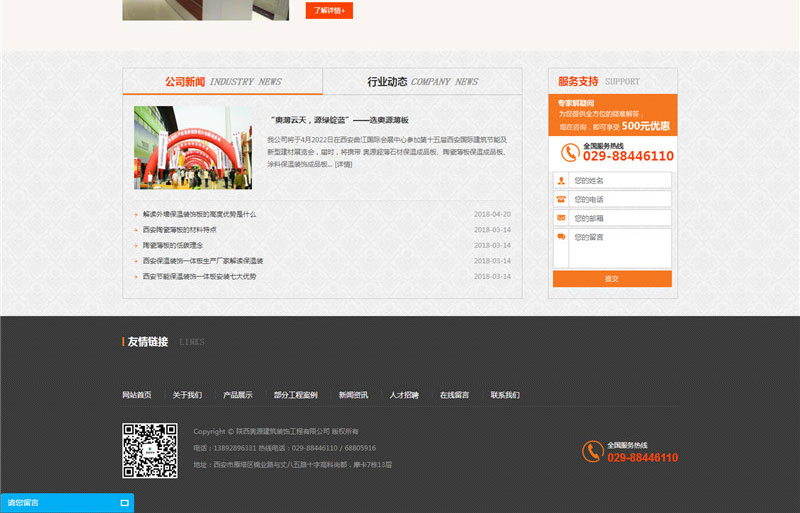Click the telephone icon beside phone field
800x513 pixels.
pyautogui.click(x=561, y=199)
